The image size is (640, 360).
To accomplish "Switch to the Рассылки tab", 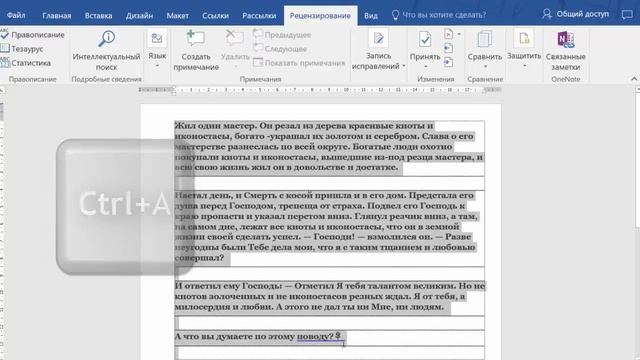I will tap(259, 16).
